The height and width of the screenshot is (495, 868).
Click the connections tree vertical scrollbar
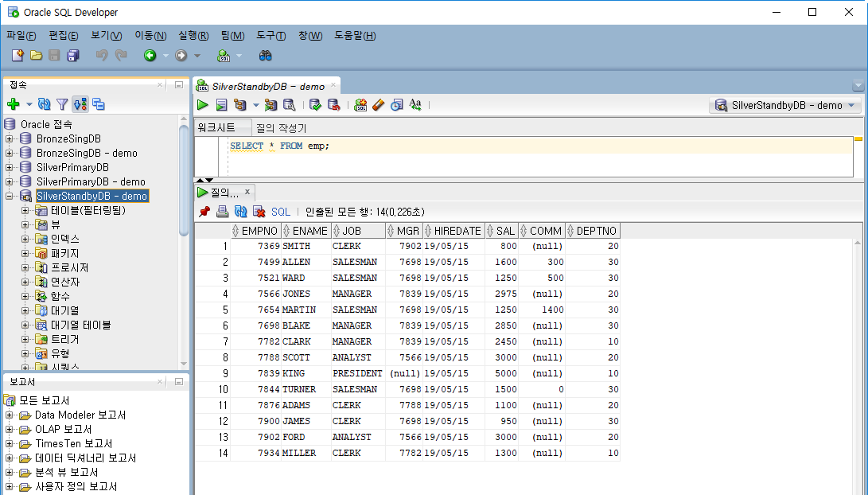click(x=184, y=180)
